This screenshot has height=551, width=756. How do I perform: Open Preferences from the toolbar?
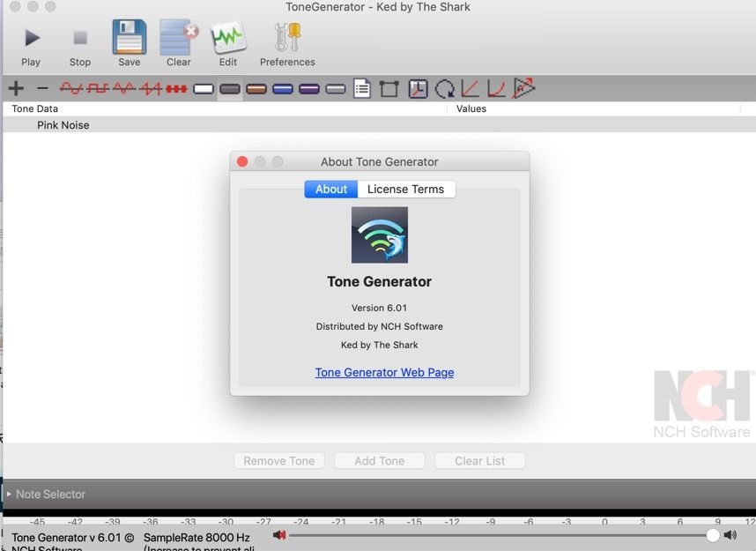[x=287, y=43]
